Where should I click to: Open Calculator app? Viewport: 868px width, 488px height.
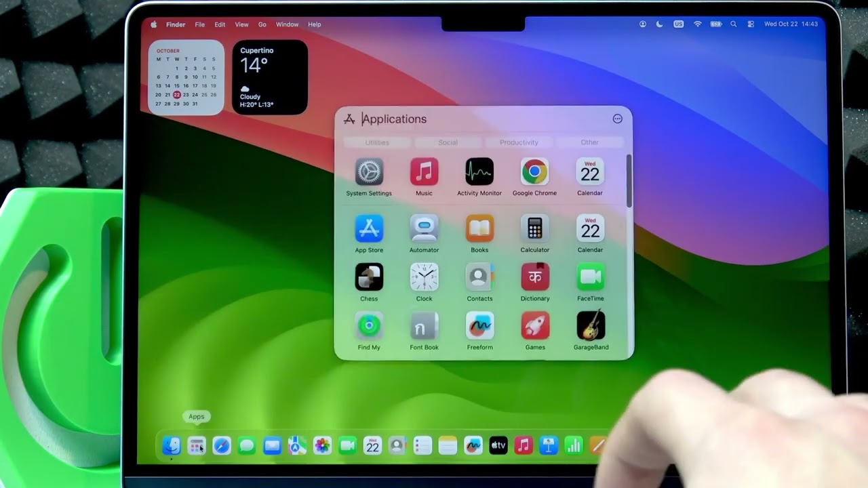click(x=534, y=229)
